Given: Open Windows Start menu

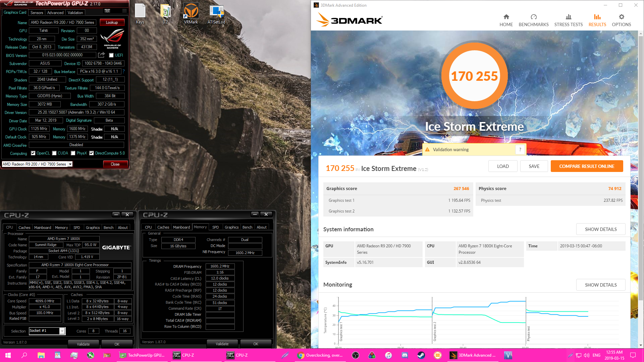Looking at the screenshot, I should pos(8,355).
